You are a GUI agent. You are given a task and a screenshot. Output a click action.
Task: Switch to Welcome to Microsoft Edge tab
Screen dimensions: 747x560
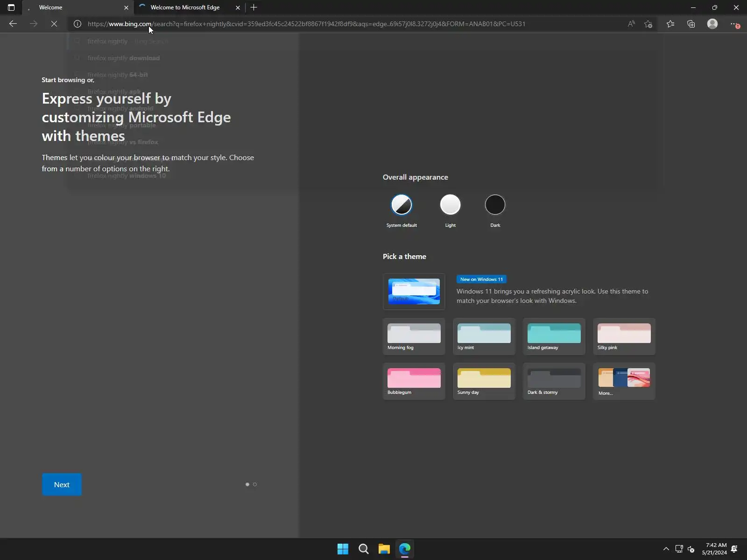[x=190, y=7]
